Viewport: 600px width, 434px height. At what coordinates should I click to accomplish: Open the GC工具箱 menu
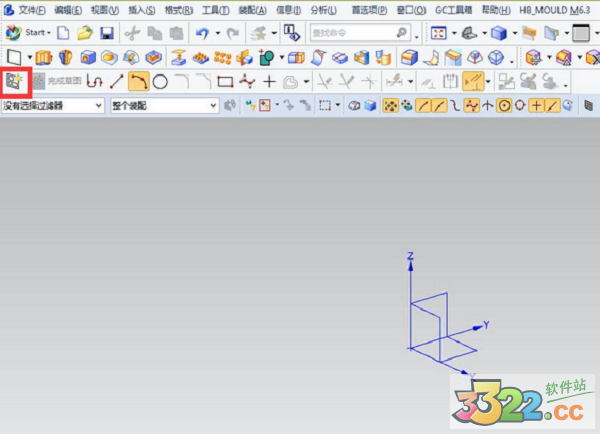point(453,10)
